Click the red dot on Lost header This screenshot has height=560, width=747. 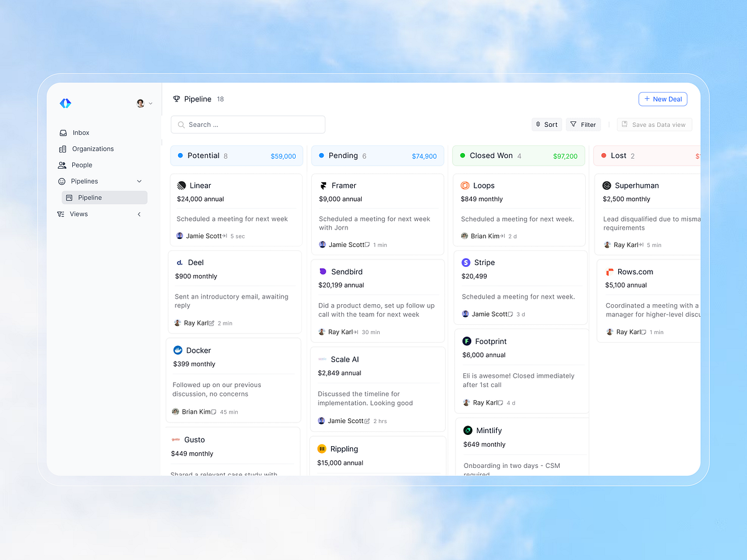[x=604, y=156]
